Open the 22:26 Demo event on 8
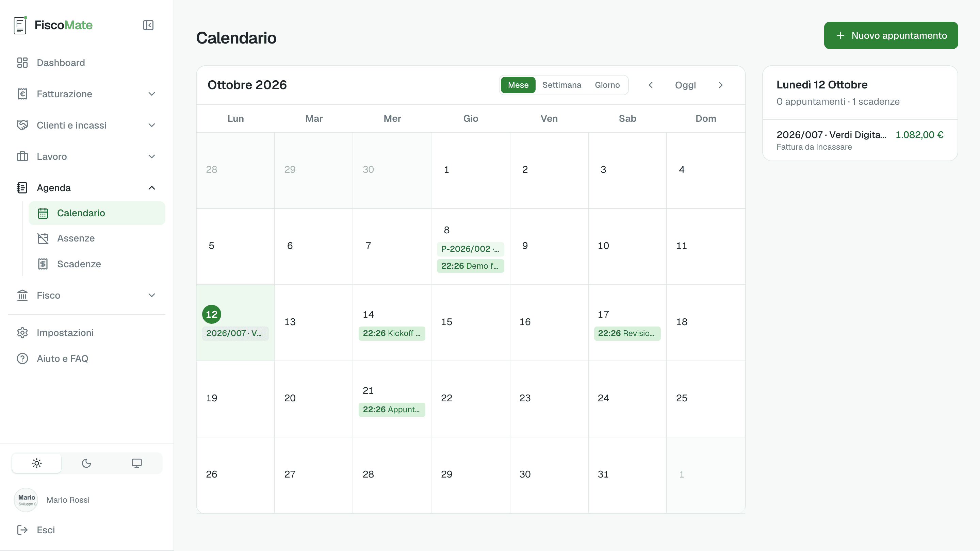 [x=470, y=266]
